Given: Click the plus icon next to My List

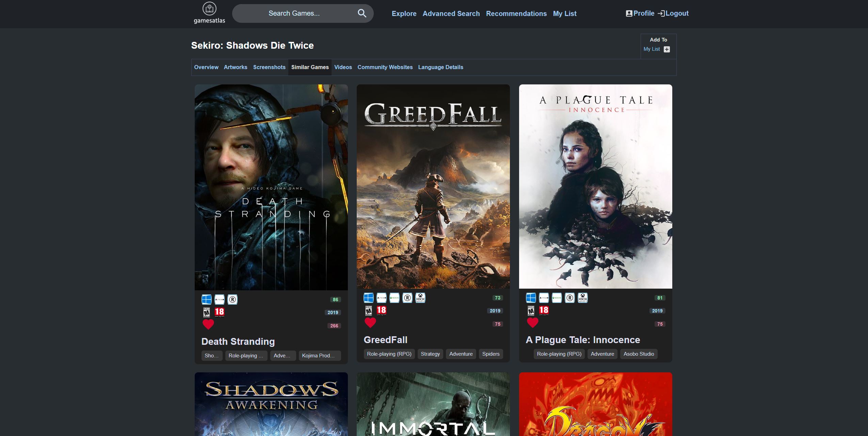Looking at the screenshot, I should [666, 49].
